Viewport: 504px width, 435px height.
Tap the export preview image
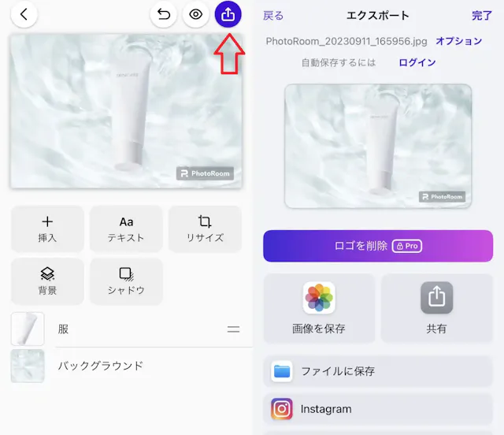click(x=378, y=146)
